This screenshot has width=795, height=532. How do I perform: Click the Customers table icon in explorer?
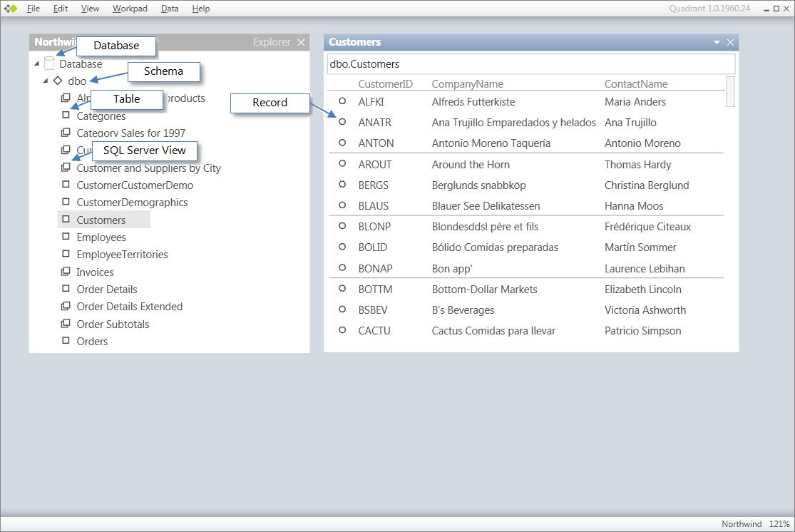pyautogui.click(x=66, y=219)
